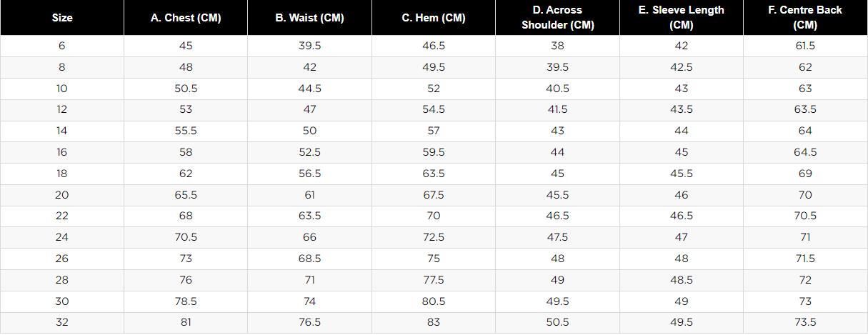Viewport: 868px width, 335px height.
Task: Click chest value 81 for size 32
Action: point(186,322)
